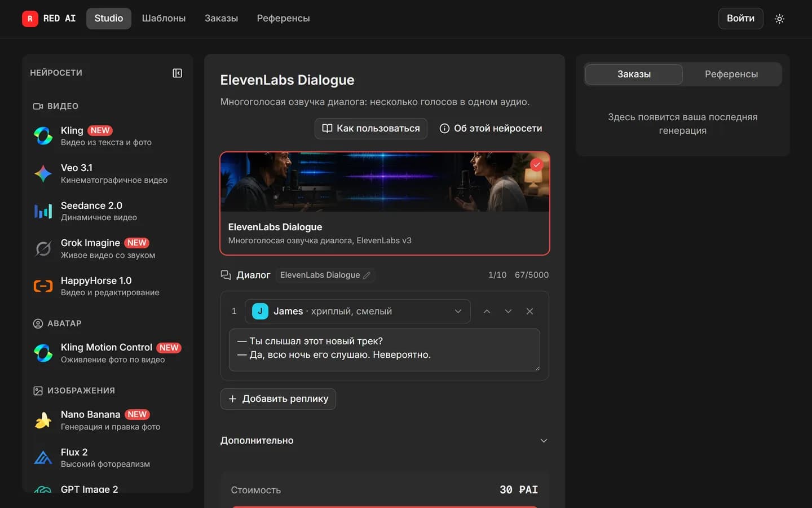The image size is (812, 508).
Task: Select HappyHorse 1.0 'Видео и редактирование' entry
Action: click(x=107, y=286)
